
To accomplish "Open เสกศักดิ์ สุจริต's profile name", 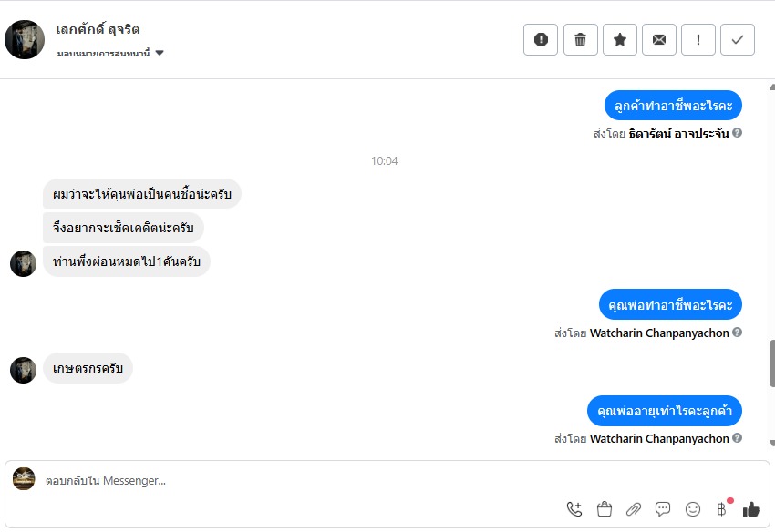I will pos(98,30).
